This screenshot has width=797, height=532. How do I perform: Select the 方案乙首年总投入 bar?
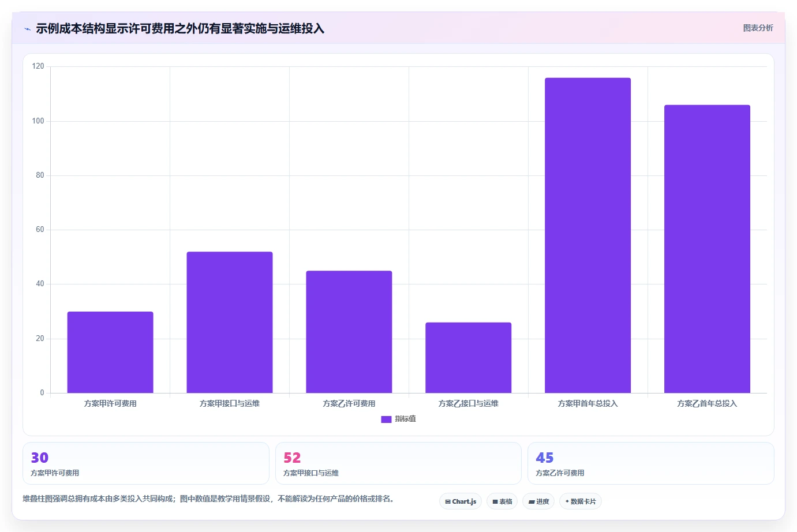coord(707,249)
